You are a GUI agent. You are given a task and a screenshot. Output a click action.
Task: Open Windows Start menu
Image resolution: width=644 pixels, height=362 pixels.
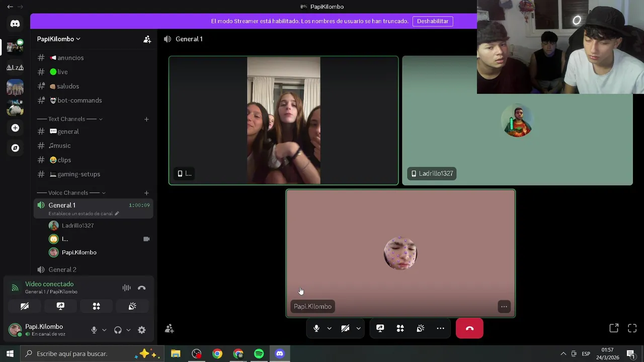[x=10, y=354]
